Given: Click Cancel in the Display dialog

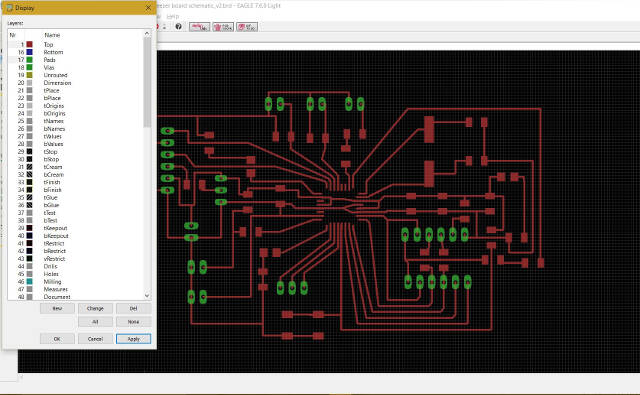Looking at the screenshot, I should (95, 339).
